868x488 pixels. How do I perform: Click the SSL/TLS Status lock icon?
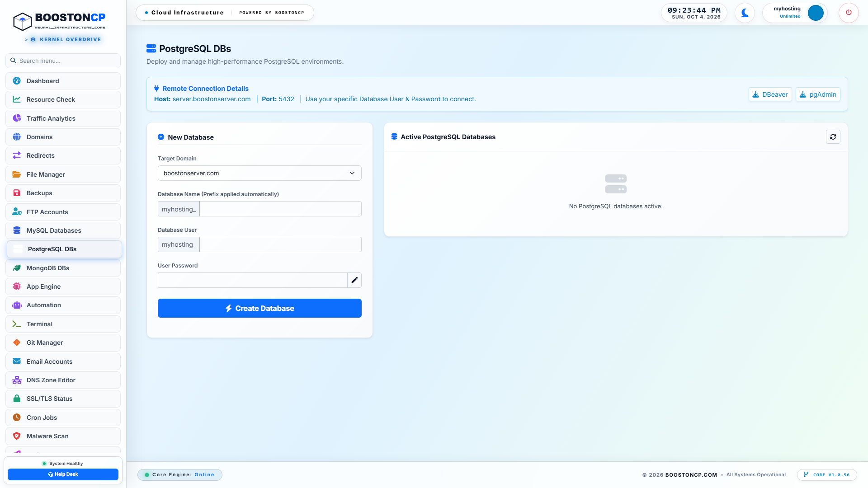(x=17, y=399)
